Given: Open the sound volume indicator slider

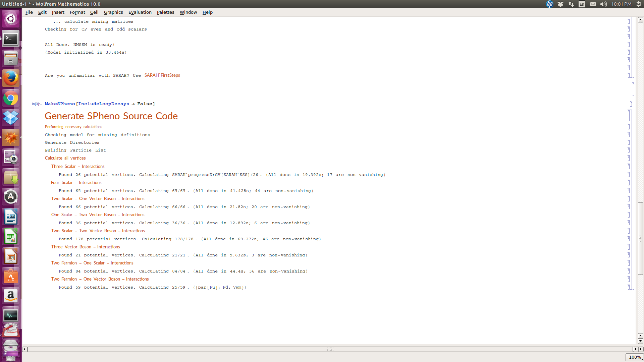Looking at the screenshot, I should 603,4.
